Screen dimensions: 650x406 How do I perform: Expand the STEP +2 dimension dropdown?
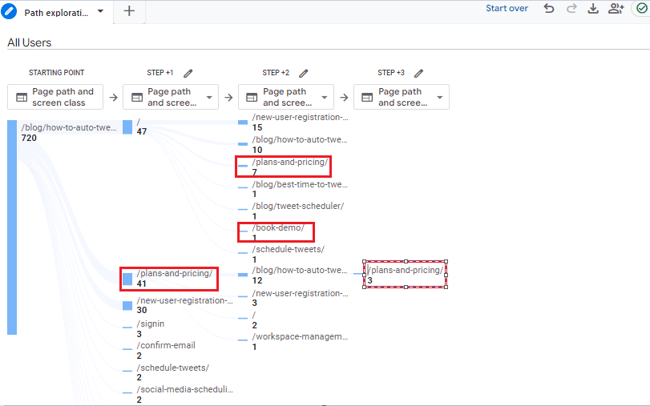[x=326, y=97]
